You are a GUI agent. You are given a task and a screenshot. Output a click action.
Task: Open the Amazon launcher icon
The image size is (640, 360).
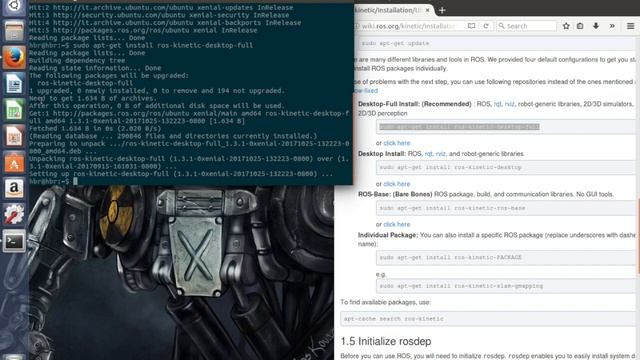pos(14,189)
